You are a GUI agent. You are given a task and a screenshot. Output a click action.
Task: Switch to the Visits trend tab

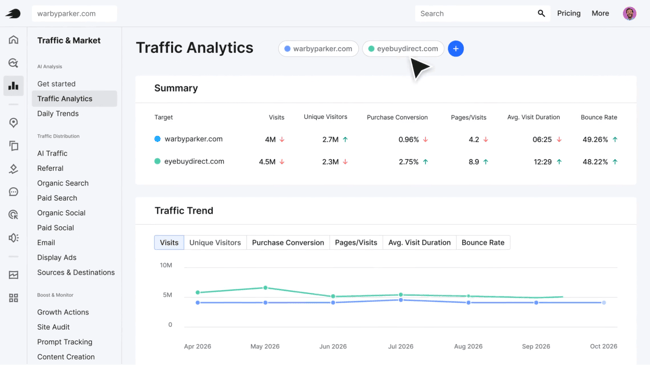tap(169, 243)
